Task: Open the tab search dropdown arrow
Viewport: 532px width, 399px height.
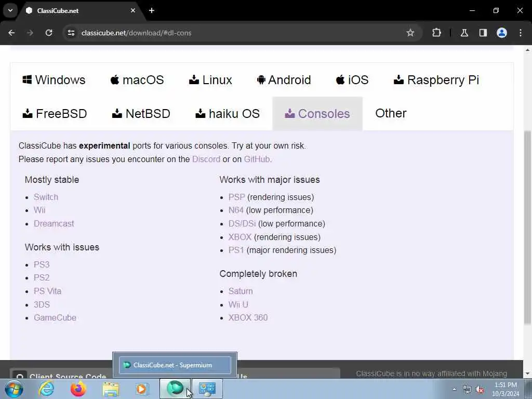Action: click(10, 10)
